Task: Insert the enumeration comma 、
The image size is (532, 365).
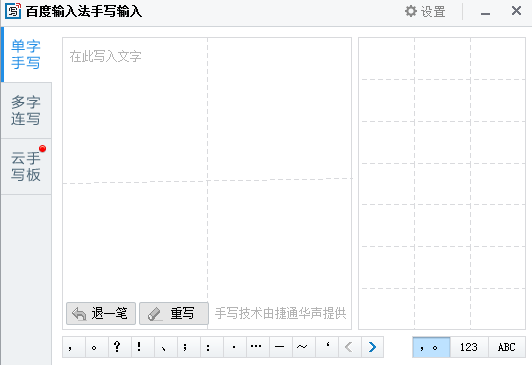Action: [x=166, y=347]
